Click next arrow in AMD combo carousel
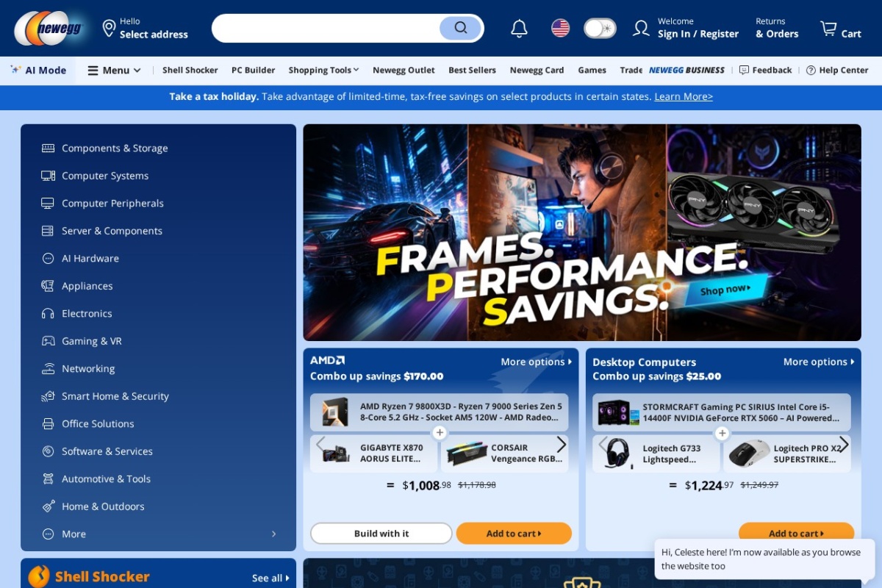Image resolution: width=882 pixels, height=588 pixels. tap(562, 445)
